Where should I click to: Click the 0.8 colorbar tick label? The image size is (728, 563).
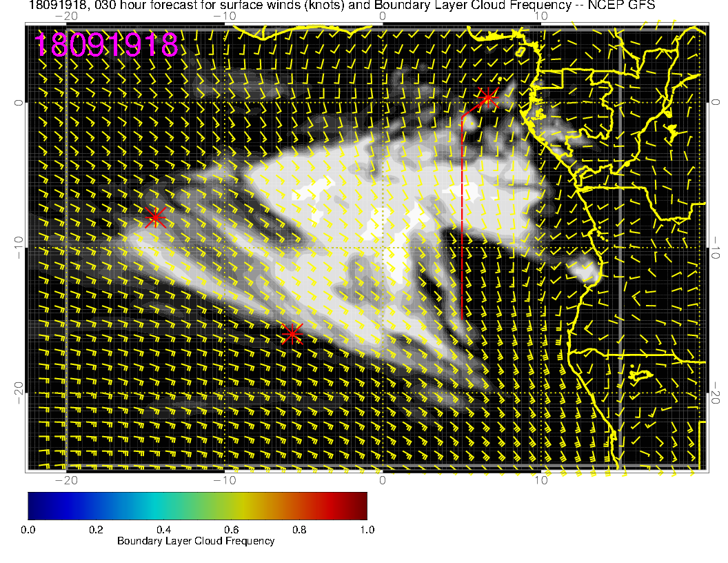pos(299,530)
